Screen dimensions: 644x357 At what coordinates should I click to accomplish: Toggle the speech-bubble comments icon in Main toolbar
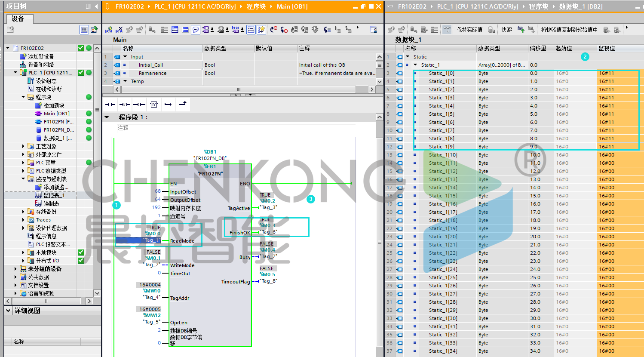(196, 30)
